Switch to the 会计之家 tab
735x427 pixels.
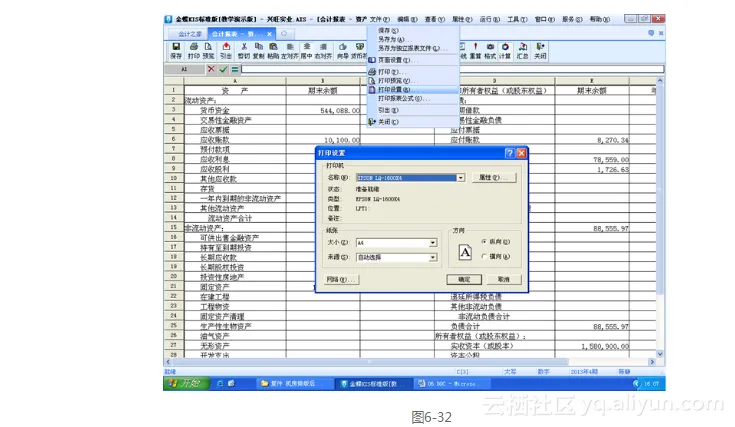coord(190,34)
